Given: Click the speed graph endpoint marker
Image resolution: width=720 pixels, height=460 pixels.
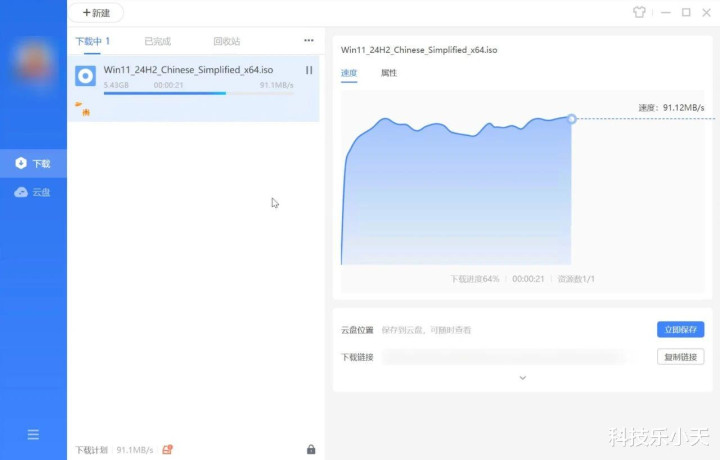Looking at the screenshot, I should coord(572,119).
